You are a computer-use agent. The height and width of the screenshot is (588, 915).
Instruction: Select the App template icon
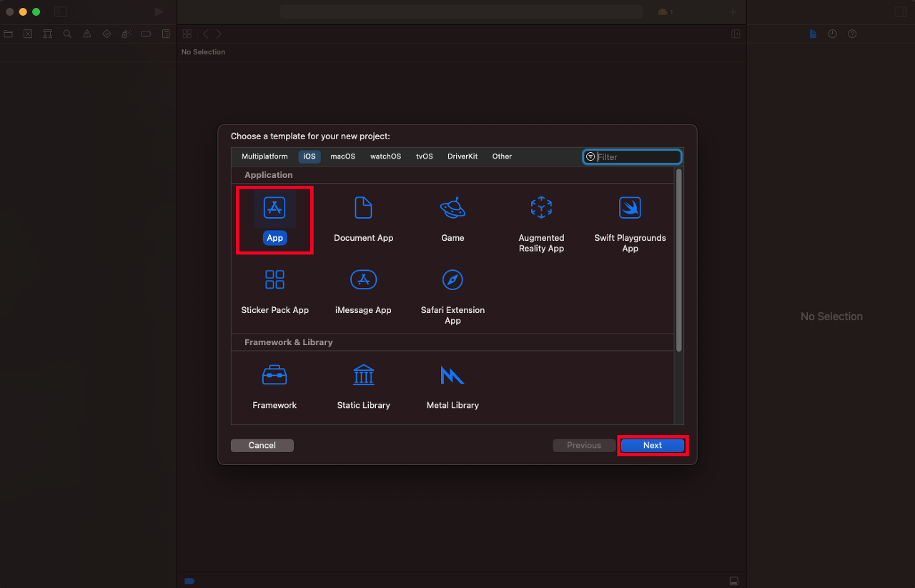(274, 208)
